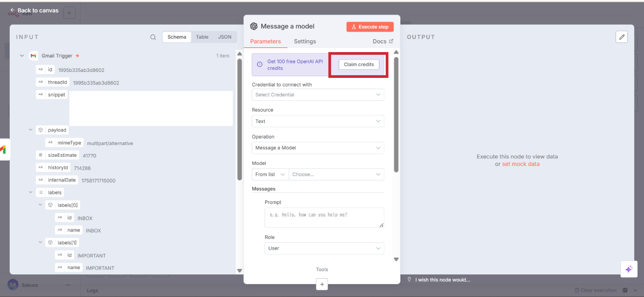Click the Back to canvas arrow
This screenshot has width=644, height=297.
(x=12, y=10)
